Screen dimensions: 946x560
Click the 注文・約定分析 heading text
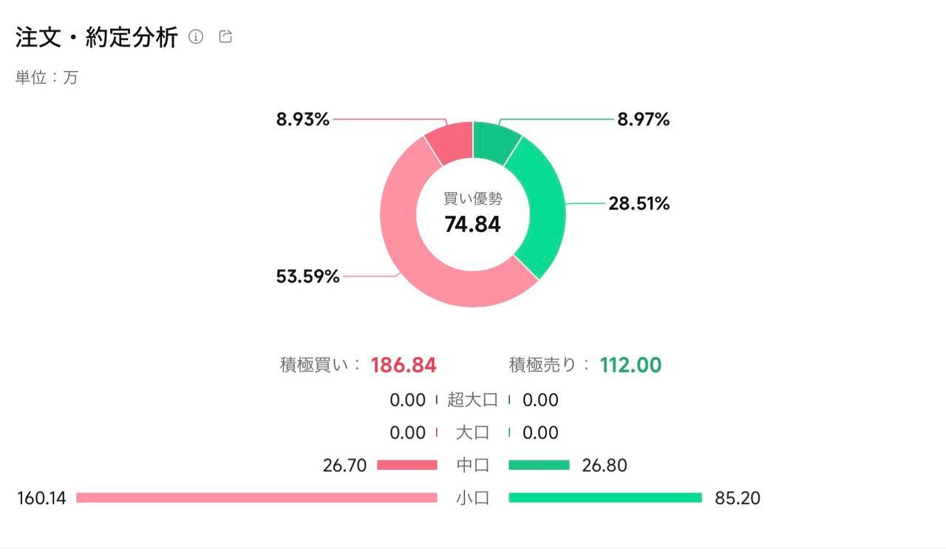coord(97,38)
